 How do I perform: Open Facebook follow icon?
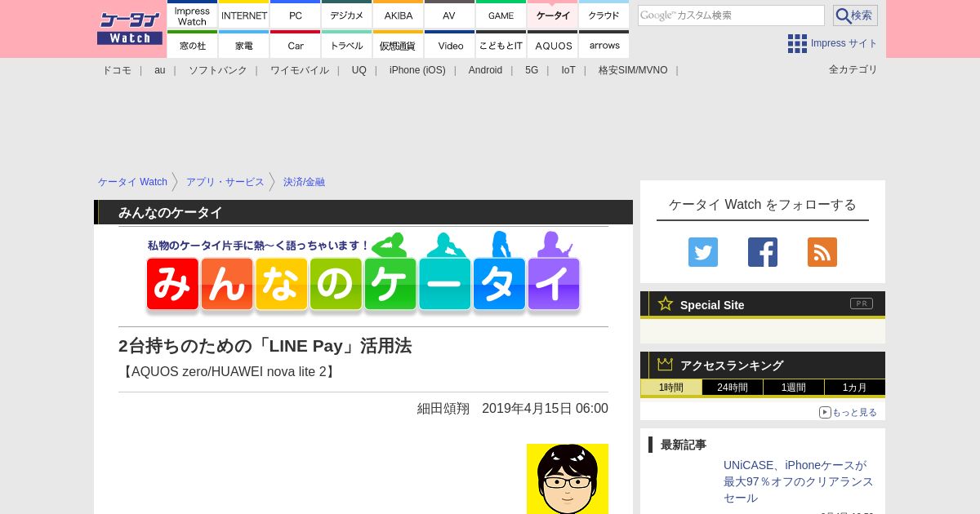(x=763, y=252)
